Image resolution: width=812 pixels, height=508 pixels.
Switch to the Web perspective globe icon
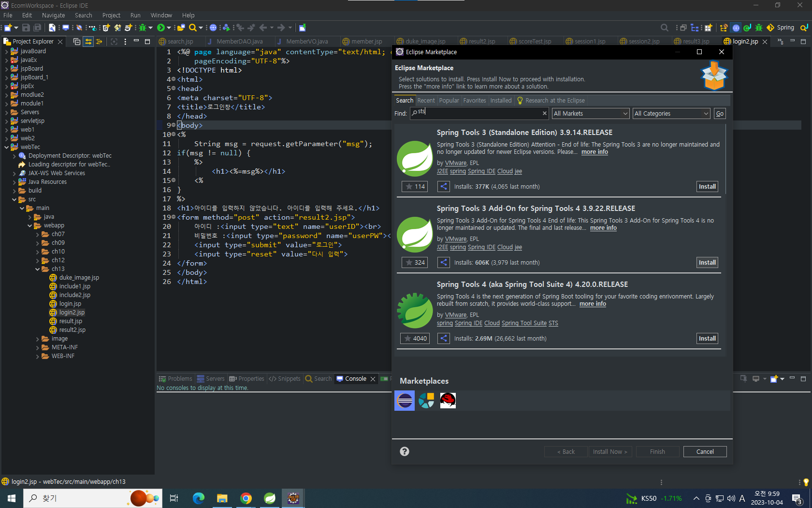click(x=736, y=28)
